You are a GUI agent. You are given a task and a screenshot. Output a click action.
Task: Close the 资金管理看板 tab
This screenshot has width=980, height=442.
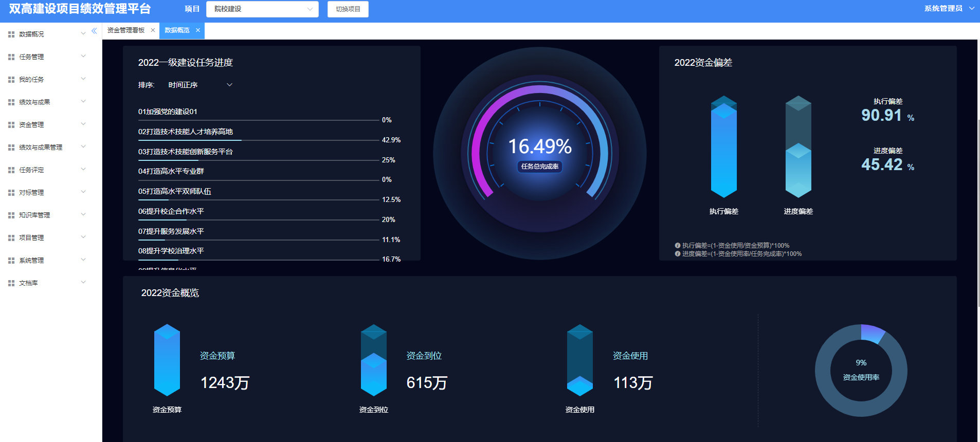[x=153, y=30]
